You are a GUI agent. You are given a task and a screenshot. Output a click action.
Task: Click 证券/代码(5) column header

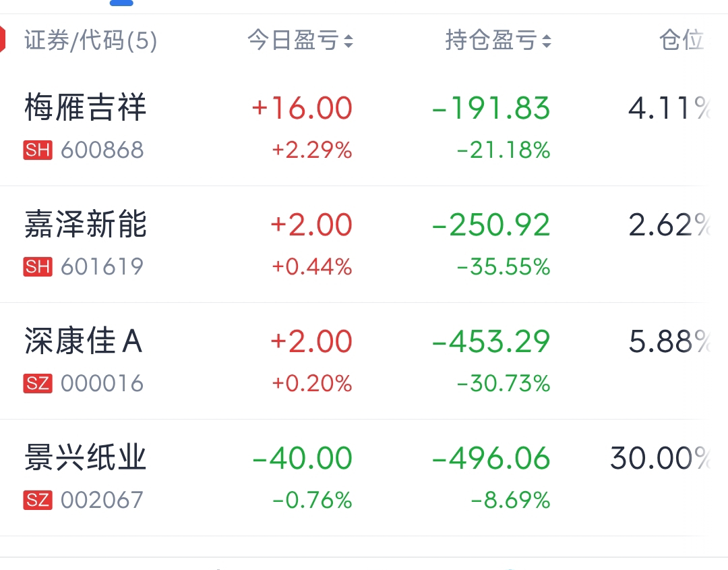pyautogui.click(x=91, y=41)
